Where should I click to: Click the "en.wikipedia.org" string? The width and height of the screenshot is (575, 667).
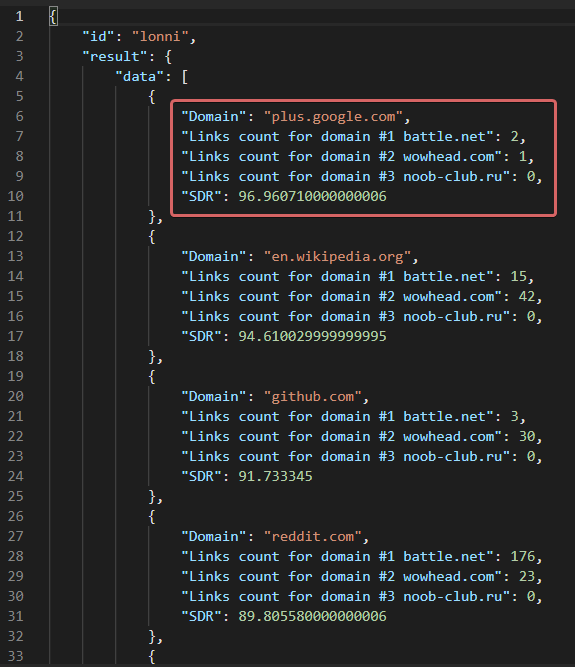pos(337,256)
